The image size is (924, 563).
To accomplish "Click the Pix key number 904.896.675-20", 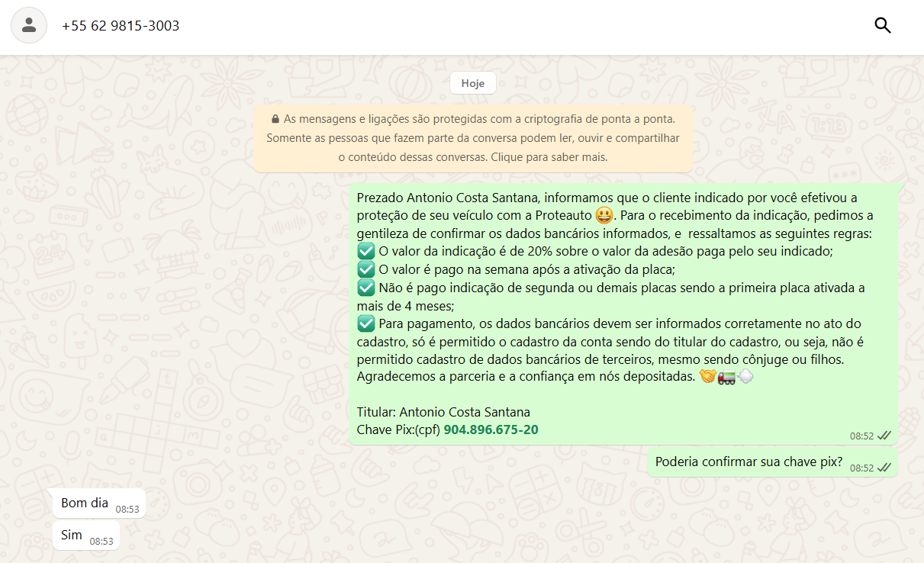I will point(491,429).
